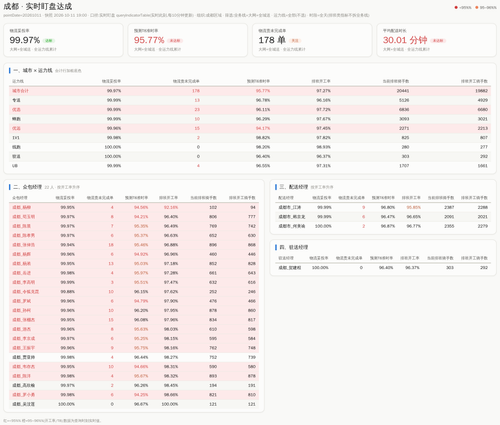This screenshot has width=500, height=425.
Task: Click the large red 95.77% KPI value
Action: click(x=149, y=40)
